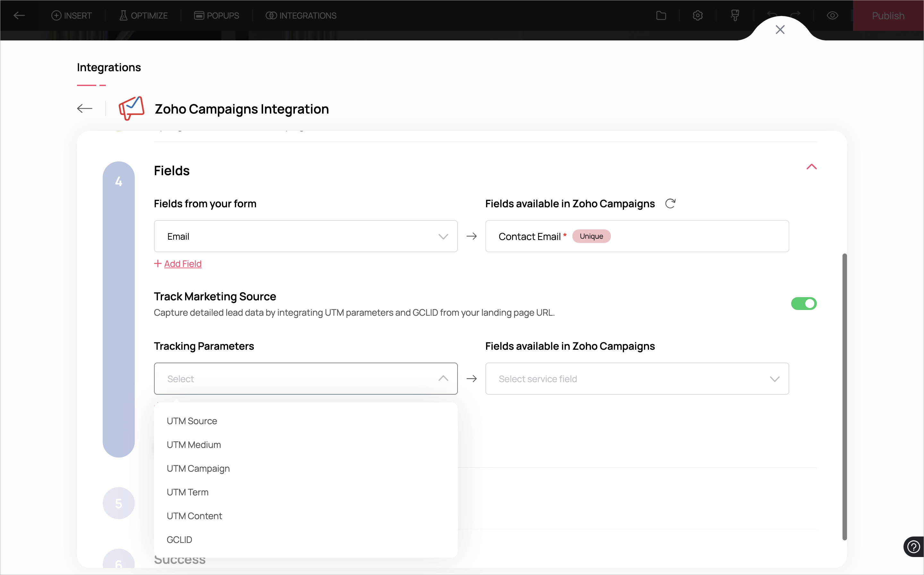Open the INSERT menu

point(72,16)
